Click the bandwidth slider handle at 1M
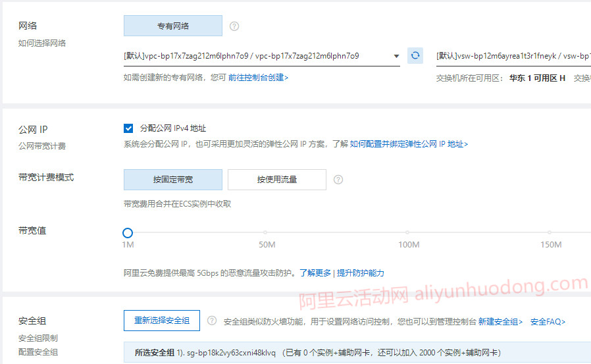Viewport: 591px width, 364px height. pyautogui.click(x=128, y=233)
